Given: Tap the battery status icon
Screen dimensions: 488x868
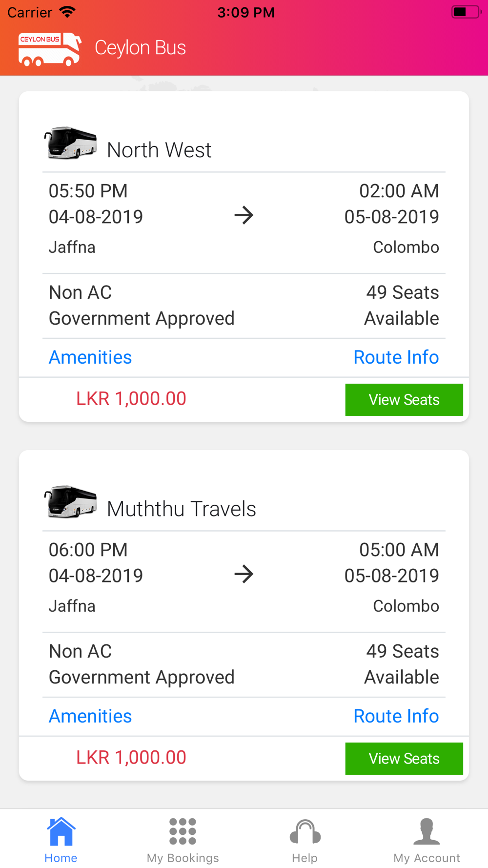Looking at the screenshot, I should tap(466, 12).
